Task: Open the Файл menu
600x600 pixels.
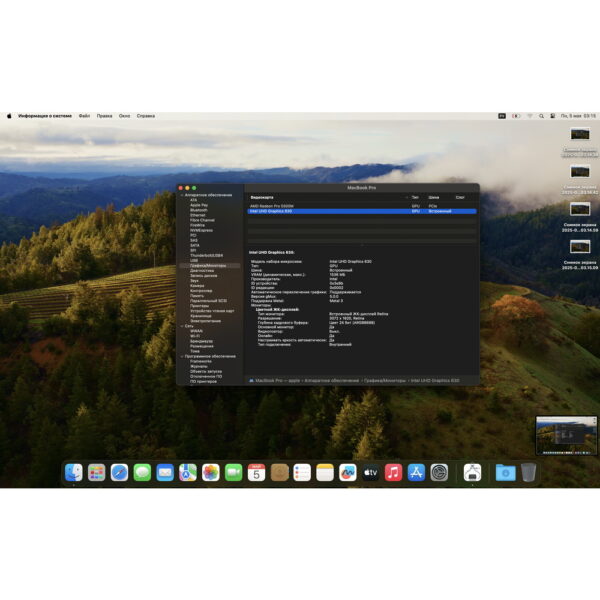Action: (x=84, y=116)
